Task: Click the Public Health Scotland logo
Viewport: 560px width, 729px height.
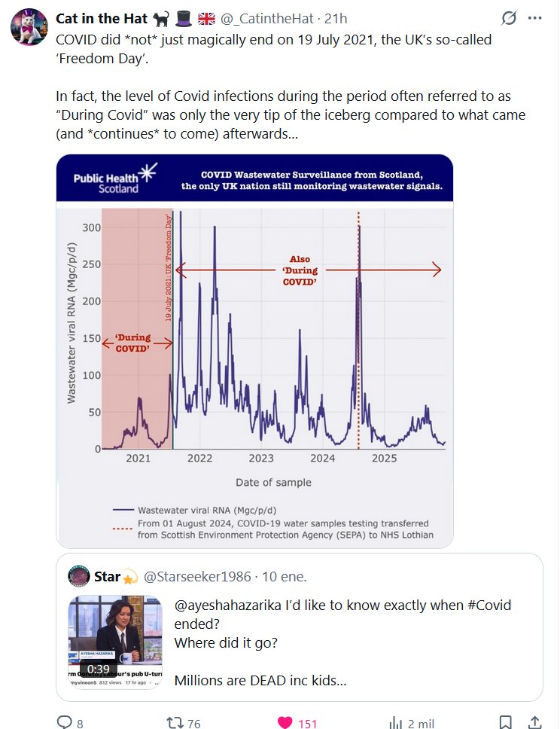Action: click(x=114, y=178)
